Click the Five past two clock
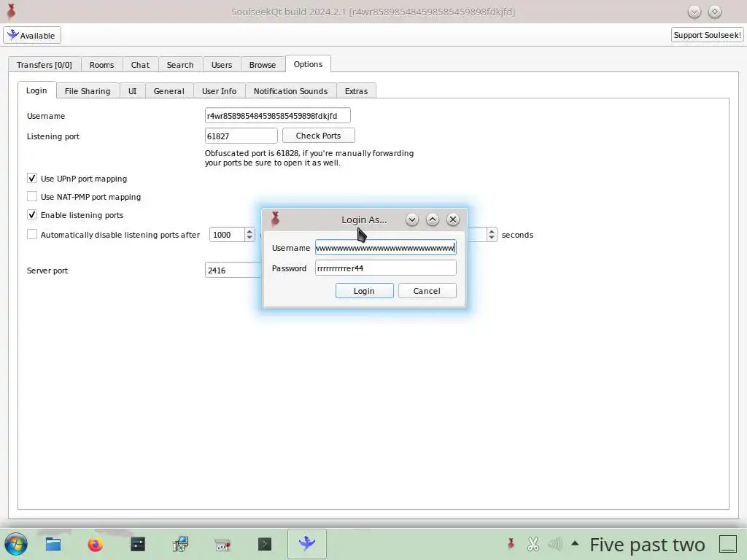 point(647,544)
